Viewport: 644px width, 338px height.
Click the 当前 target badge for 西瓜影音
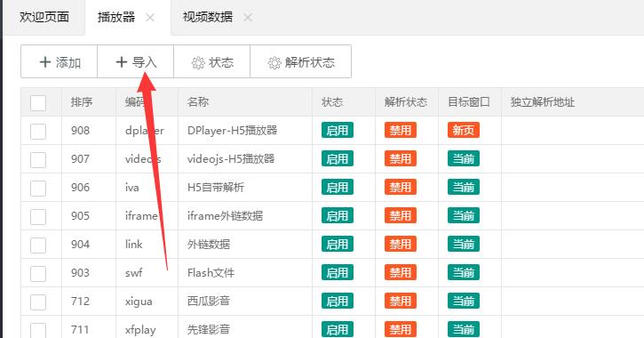click(464, 301)
